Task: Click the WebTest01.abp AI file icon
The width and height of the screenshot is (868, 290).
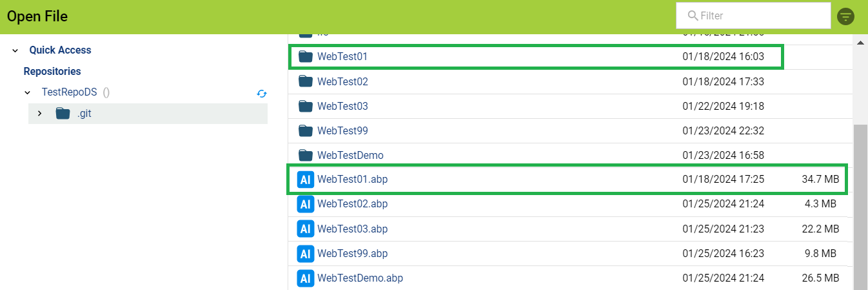Action: [x=305, y=180]
